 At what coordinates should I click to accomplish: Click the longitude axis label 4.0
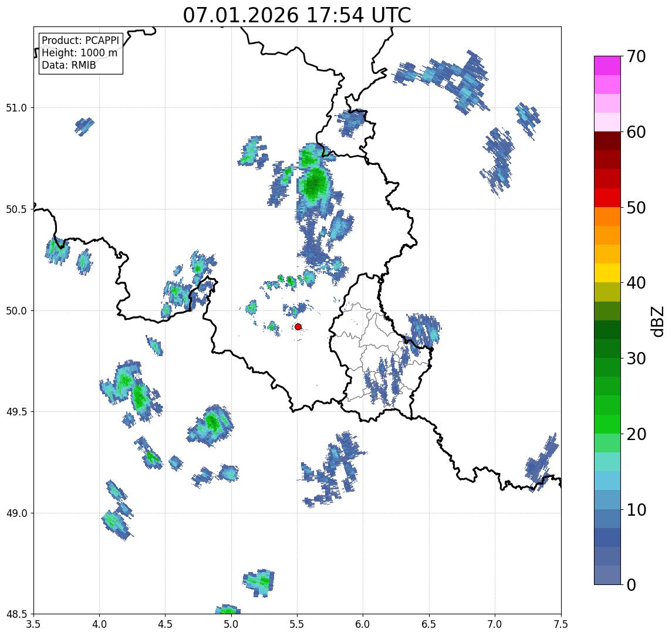click(99, 624)
